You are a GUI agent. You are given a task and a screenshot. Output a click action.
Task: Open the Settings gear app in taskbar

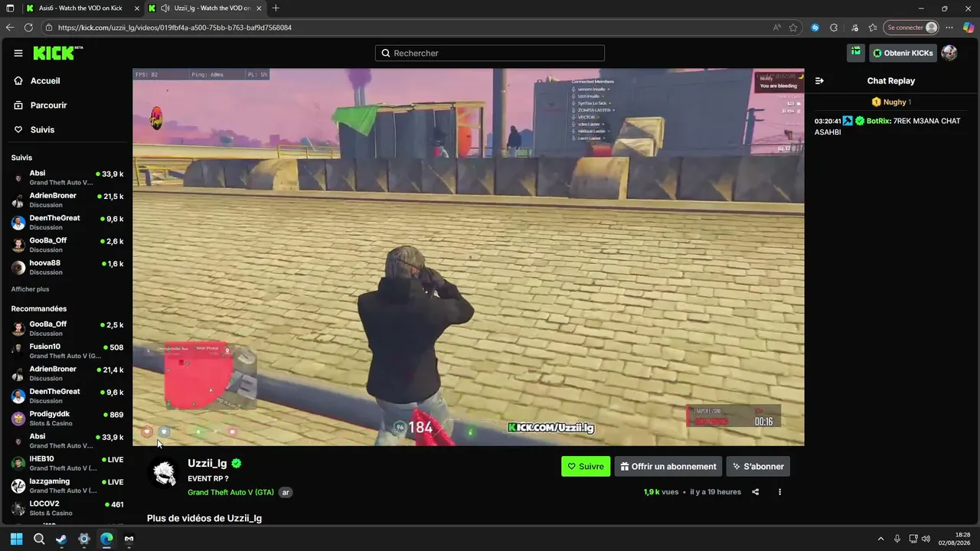click(84, 539)
